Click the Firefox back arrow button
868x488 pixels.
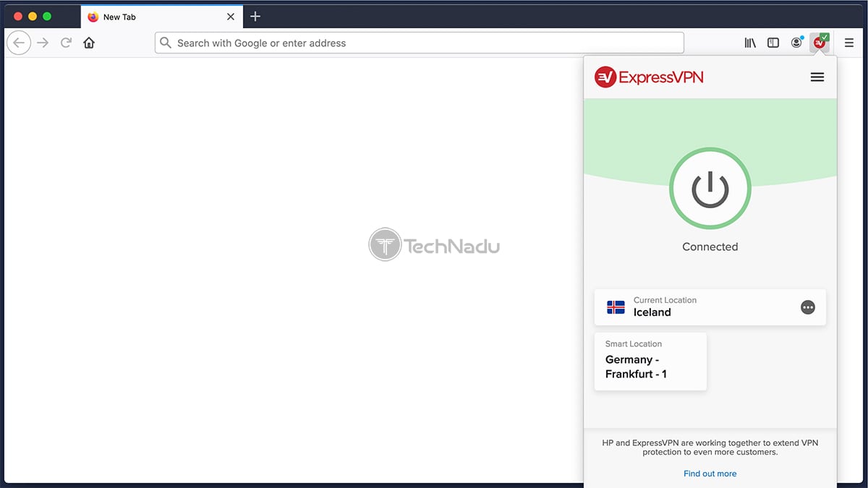point(19,43)
